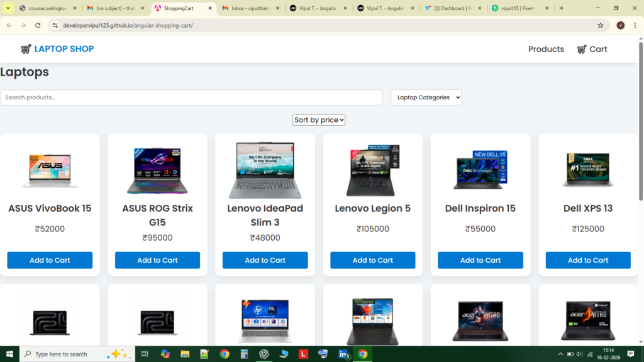This screenshot has width=644, height=362.
Task: Switch to active Chrome window on taskbar
Action: 363,354
